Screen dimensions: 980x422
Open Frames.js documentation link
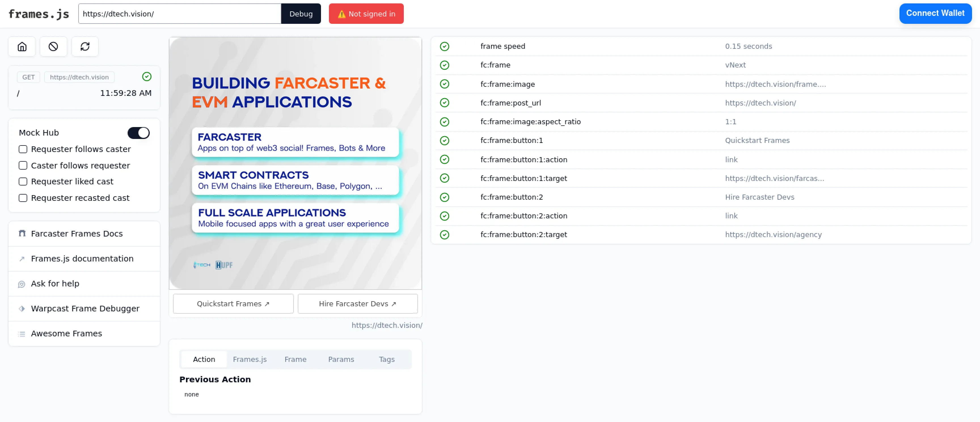click(x=84, y=259)
